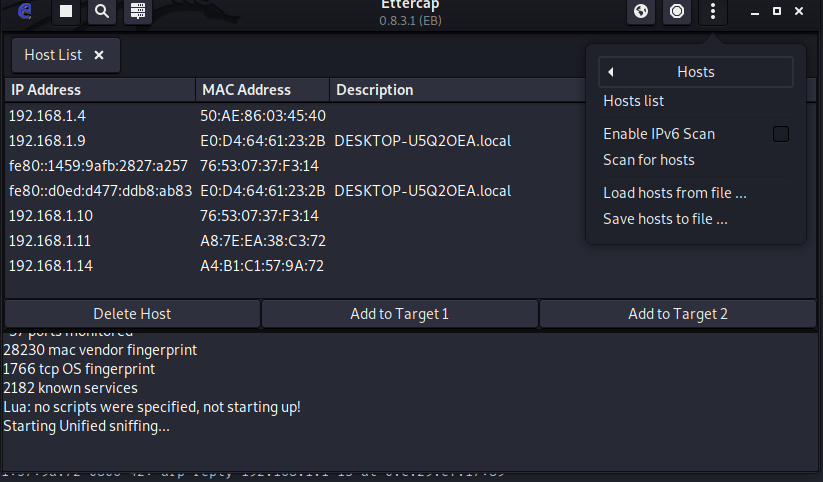Select host row 192.168.1.10

tap(409, 216)
